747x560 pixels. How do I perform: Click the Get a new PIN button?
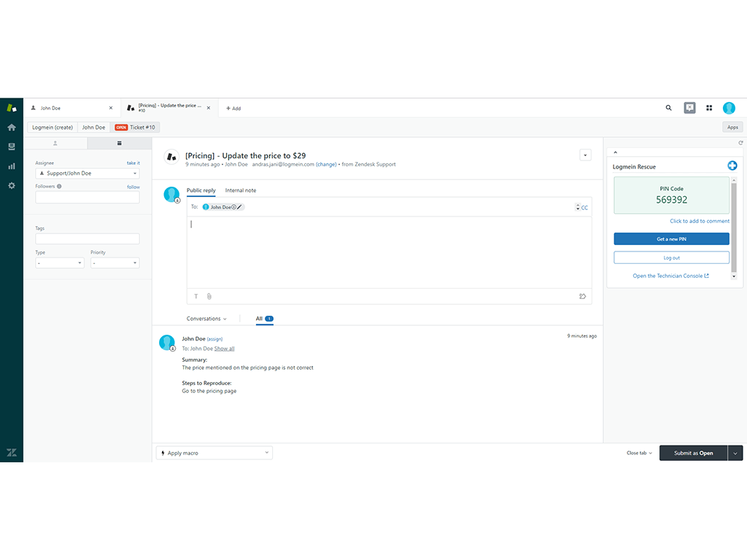click(671, 239)
